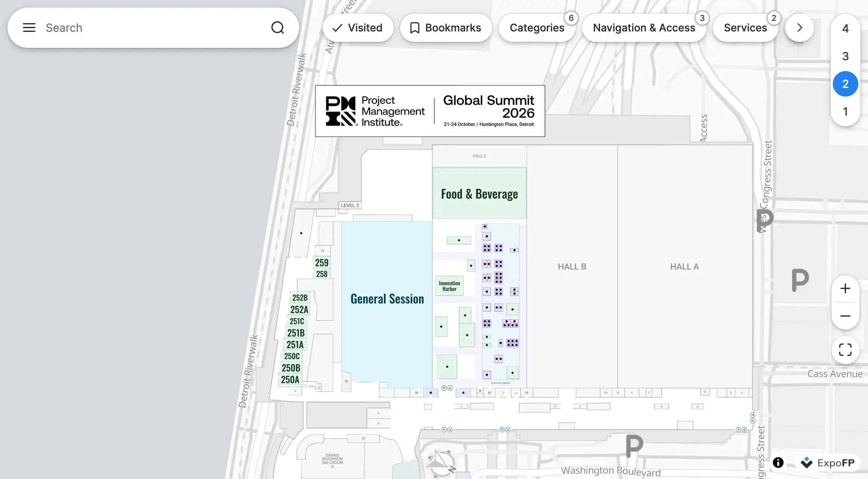
Task: Click the HALL A label
Action: (x=684, y=266)
